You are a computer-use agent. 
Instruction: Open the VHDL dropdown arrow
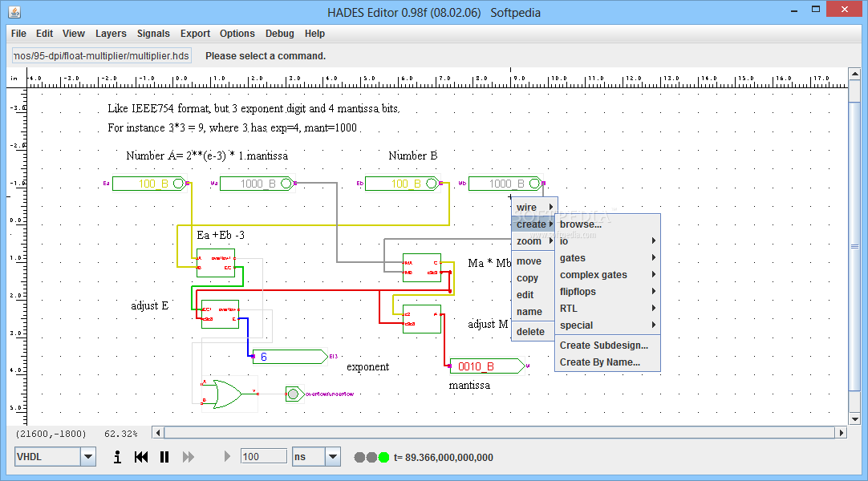click(x=88, y=457)
